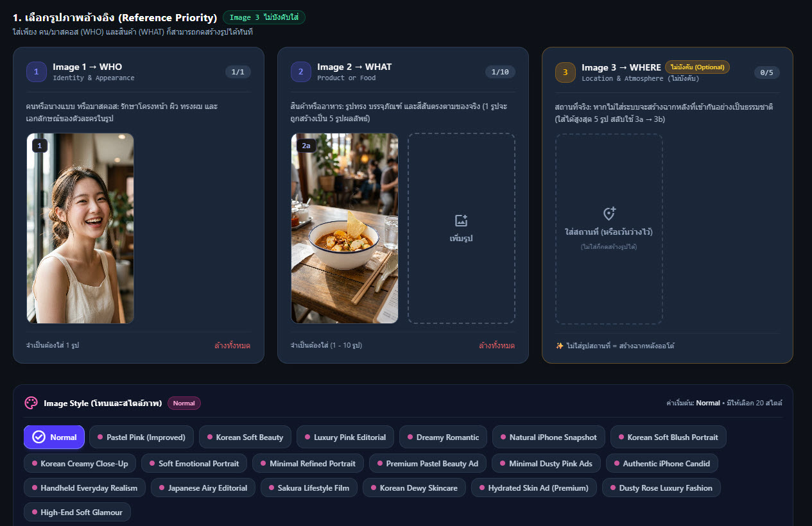Choose the Natural iPhone Snapshot style
This screenshot has width=812, height=526.
point(549,437)
